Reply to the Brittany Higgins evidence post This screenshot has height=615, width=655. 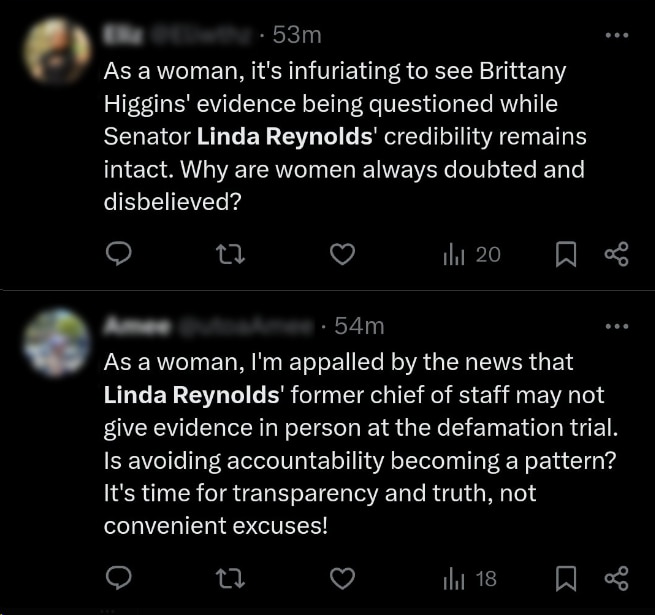(x=119, y=255)
